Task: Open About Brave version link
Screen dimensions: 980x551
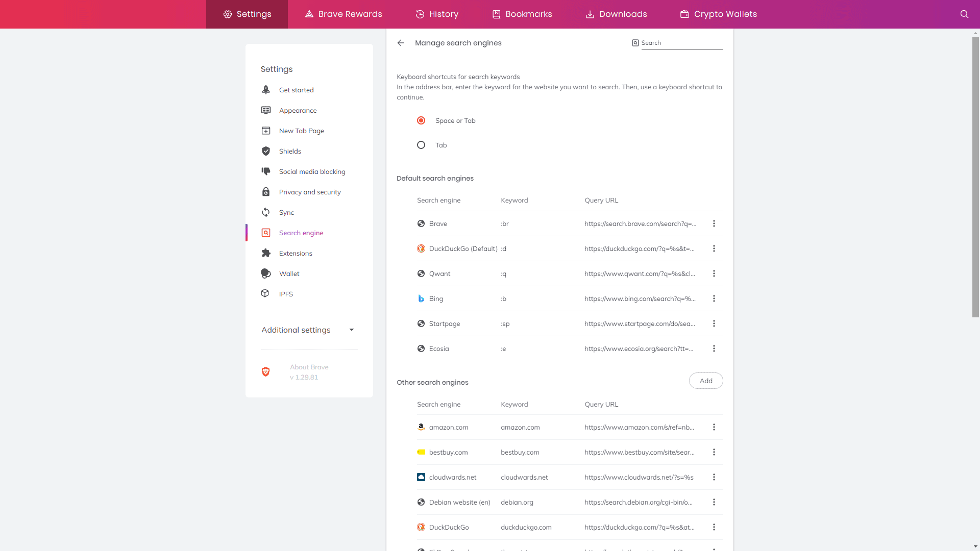Action: click(309, 372)
